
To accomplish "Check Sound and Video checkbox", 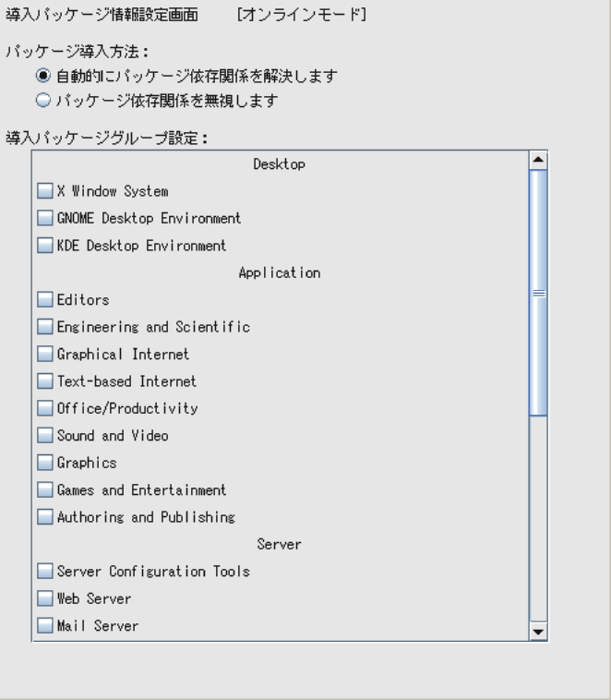I will coord(45,436).
